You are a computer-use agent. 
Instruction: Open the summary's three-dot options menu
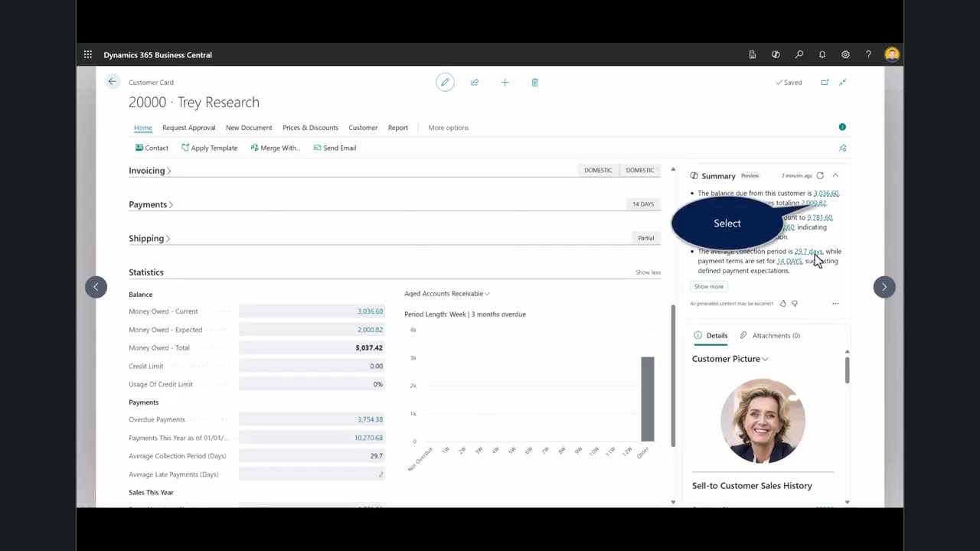coord(835,304)
